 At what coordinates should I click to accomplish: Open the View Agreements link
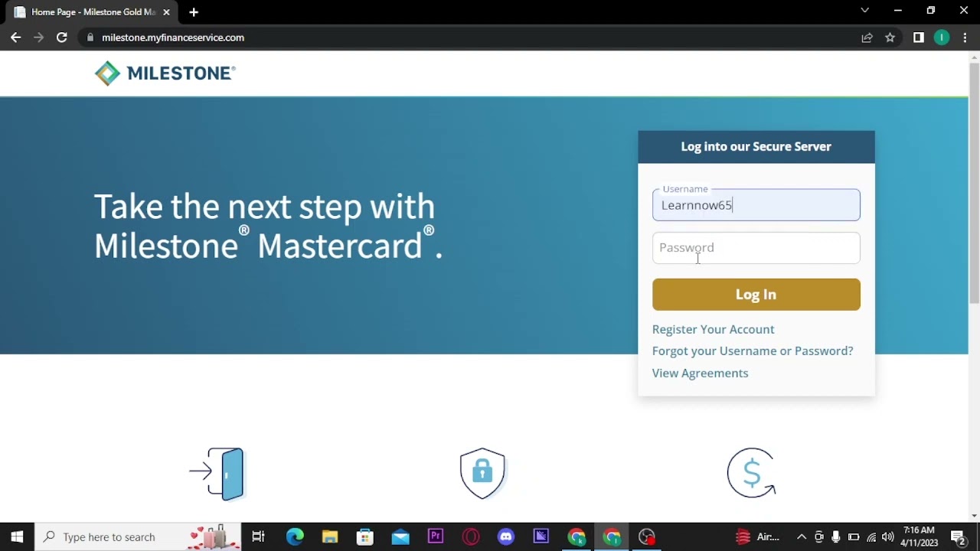(701, 373)
